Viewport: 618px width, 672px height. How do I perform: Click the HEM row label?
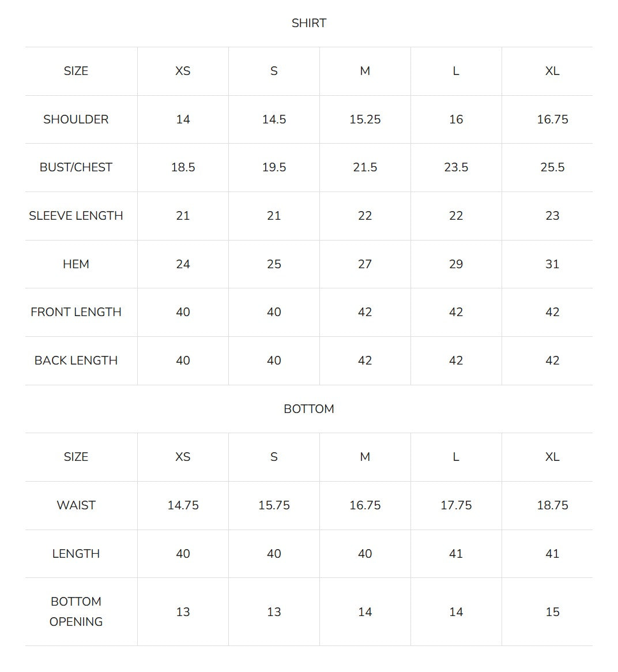click(x=76, y=264)
